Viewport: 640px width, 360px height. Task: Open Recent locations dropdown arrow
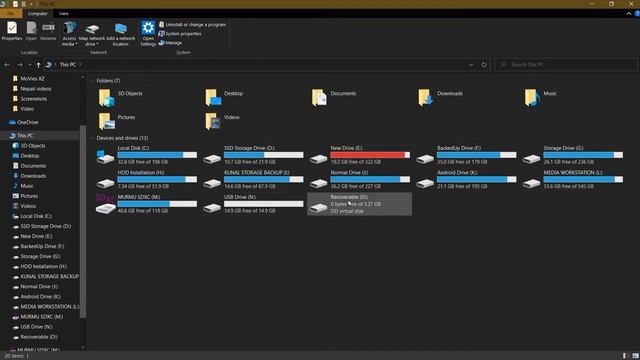pos(29,64)
